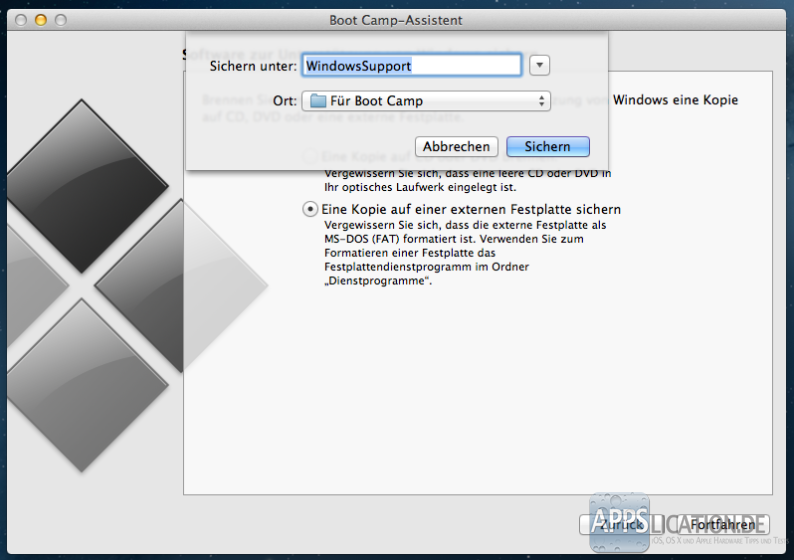Select external hard drive copy radio button

point(310,209)
